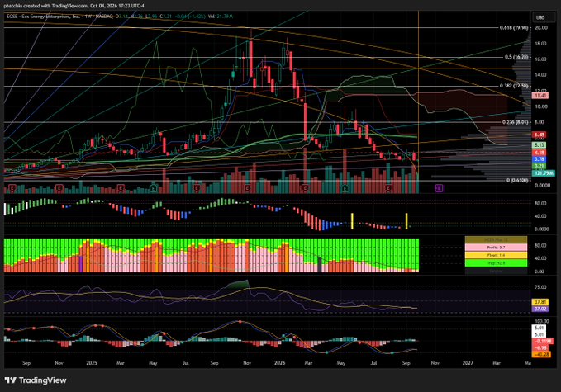
Task: Click the yellow 37.81 indicator value label
Action: click(540, 302)
